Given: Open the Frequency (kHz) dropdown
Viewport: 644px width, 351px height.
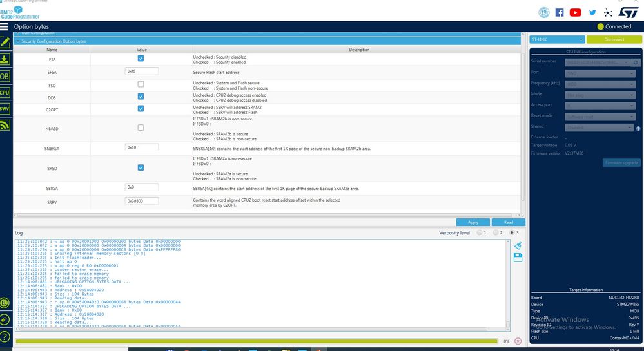Looking at the screenshot, I should tap(600, 84).
